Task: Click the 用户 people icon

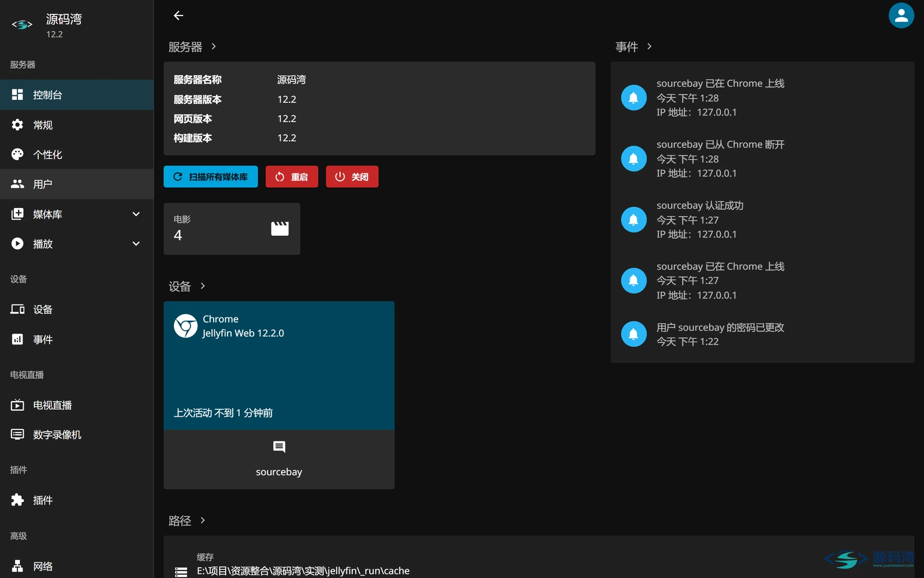Action: coord(18,184)
